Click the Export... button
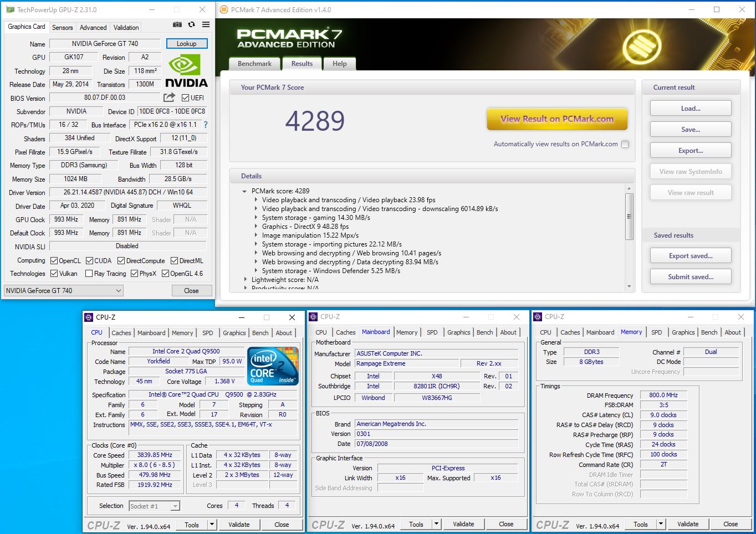The image size is (756, 534). pyautogui.click(x=691, y=150)
